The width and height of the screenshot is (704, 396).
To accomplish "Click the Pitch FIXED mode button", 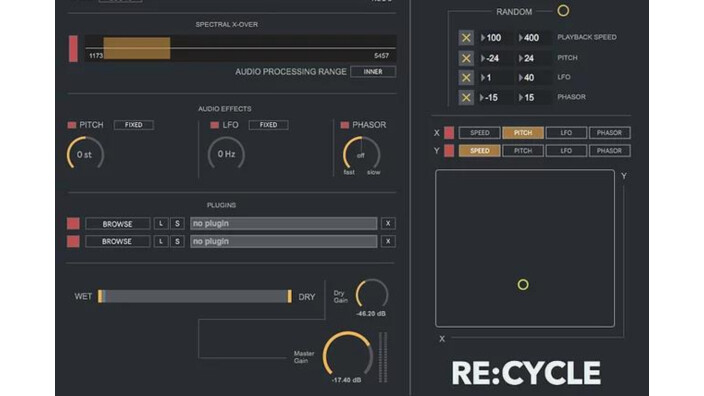I will coord(134,125).
